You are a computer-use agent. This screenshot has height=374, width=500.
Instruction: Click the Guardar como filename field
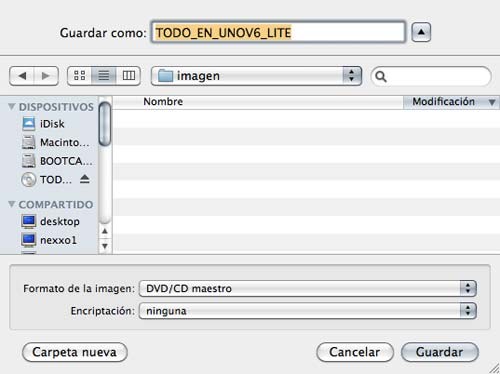(278, 32)
